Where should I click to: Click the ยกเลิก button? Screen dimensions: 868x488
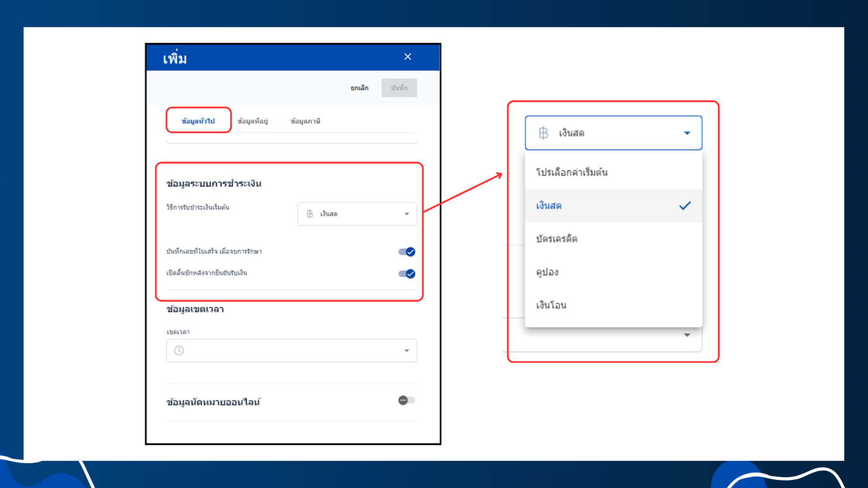click(360, 88)
